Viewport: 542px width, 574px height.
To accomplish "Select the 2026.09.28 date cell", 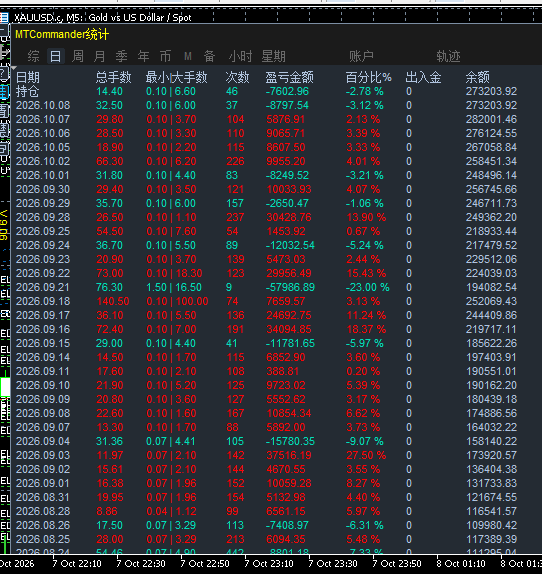I will pyautogui.click(x=43, y=217).
